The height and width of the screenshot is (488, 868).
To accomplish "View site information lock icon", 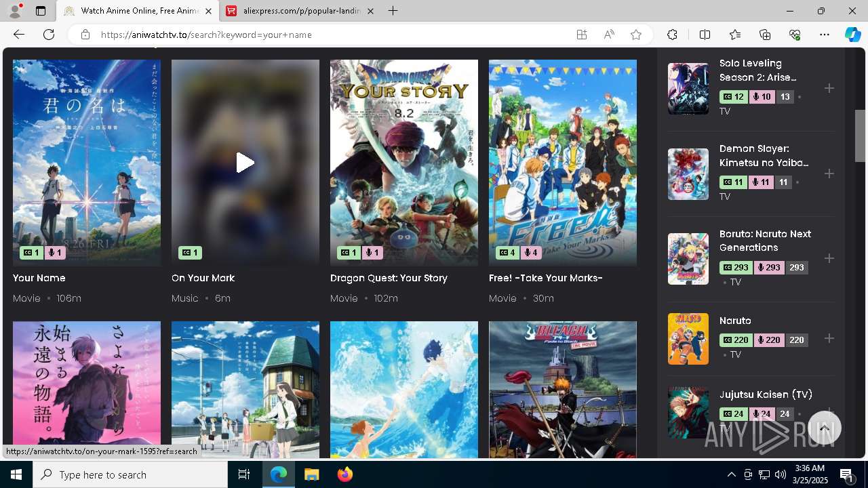I will click(85, 35).
